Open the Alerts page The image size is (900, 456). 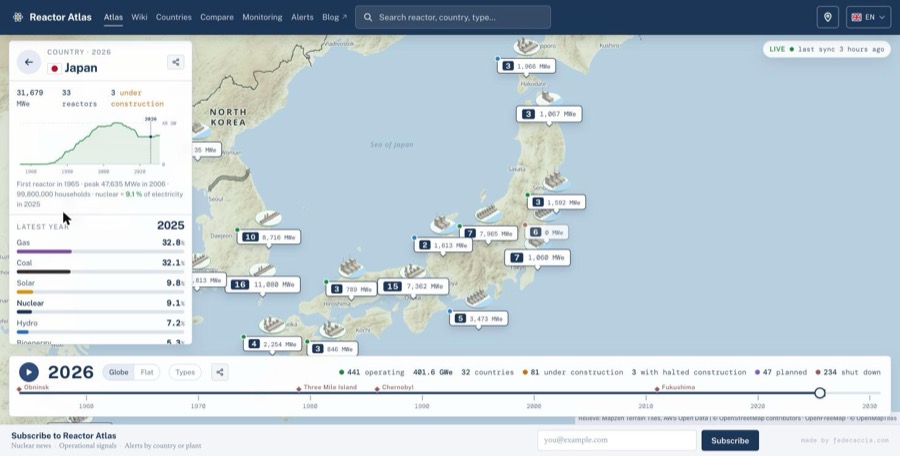click(302, 17)
